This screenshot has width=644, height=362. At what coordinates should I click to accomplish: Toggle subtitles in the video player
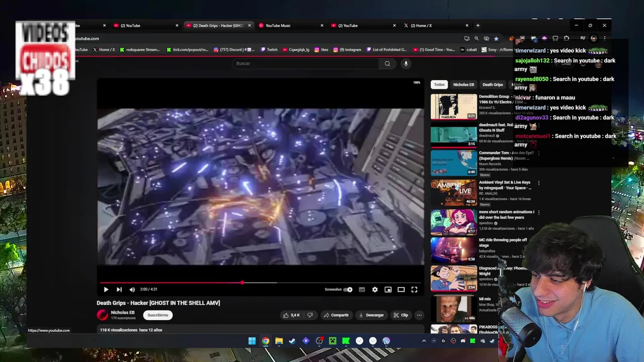(x=362, y=290)
